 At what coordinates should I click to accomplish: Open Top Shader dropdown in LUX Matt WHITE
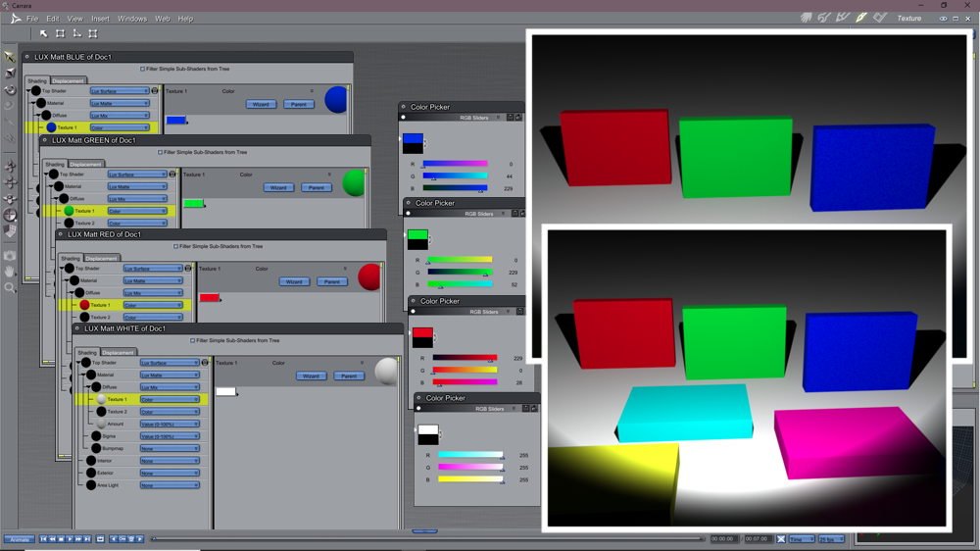[x=170, y=363]
